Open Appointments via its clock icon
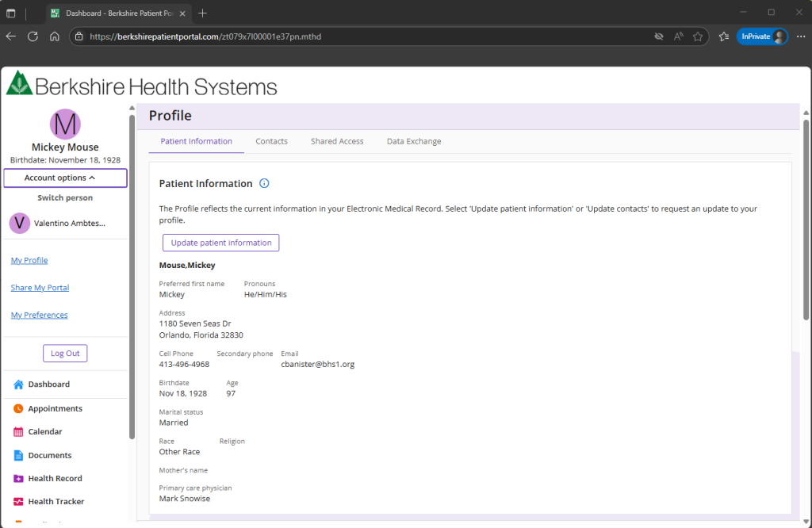812x528 pixels. 18,409
